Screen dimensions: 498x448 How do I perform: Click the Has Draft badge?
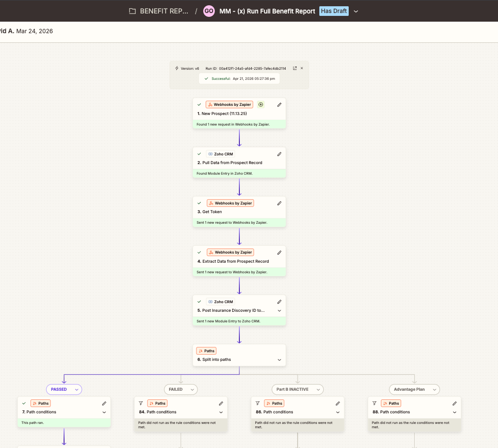[x=334, y=11]
